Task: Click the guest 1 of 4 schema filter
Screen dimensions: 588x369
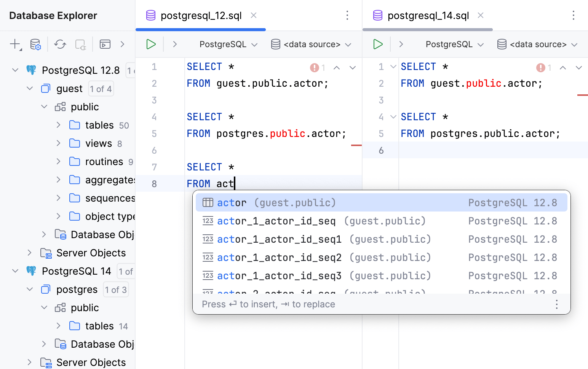Action: click(101, 89)
